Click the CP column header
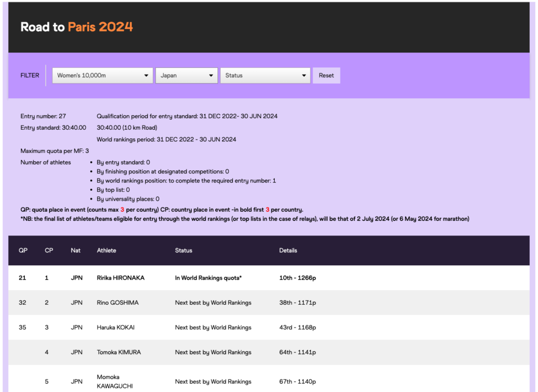Screen dimensions: 538x392 pyautogui.click(x=49, y=251)
